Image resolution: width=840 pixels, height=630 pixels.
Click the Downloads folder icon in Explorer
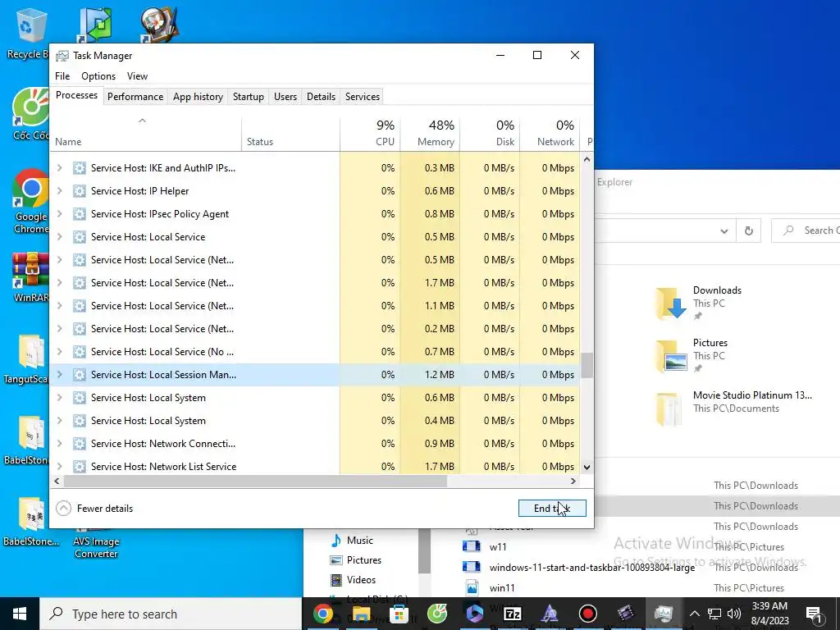tap(671, 303)
